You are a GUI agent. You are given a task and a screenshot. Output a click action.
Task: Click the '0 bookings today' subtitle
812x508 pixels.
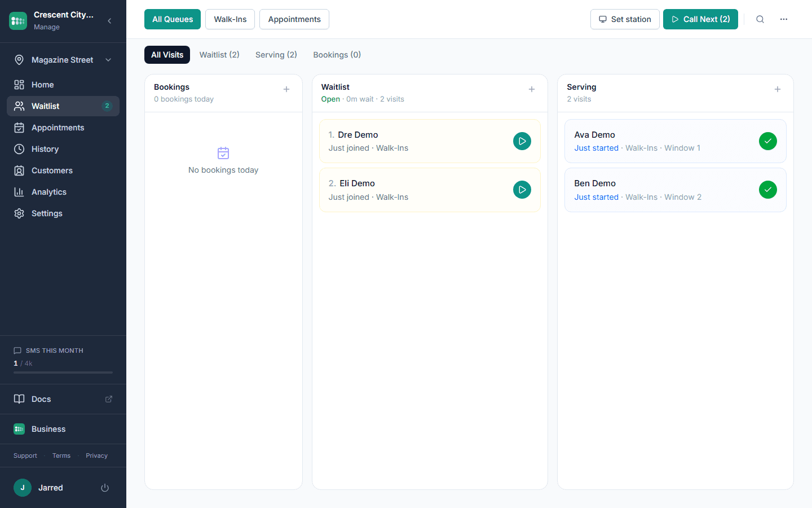[x=184, y=99]
